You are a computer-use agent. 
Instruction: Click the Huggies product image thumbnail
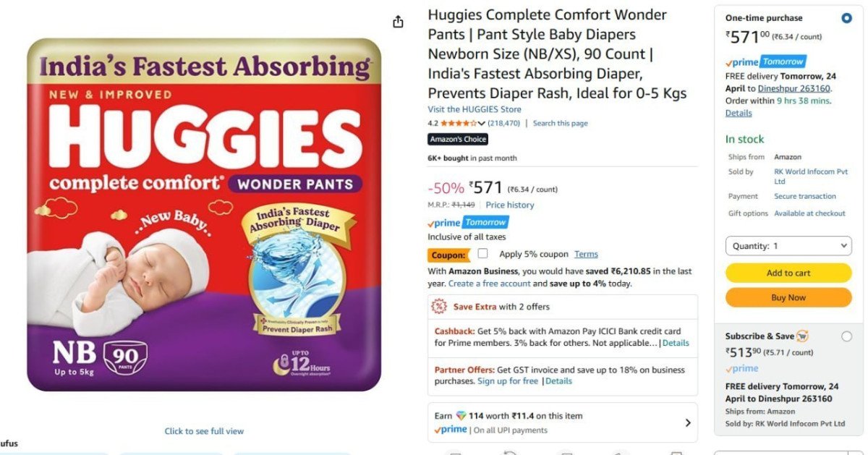(x=204, y=215)
